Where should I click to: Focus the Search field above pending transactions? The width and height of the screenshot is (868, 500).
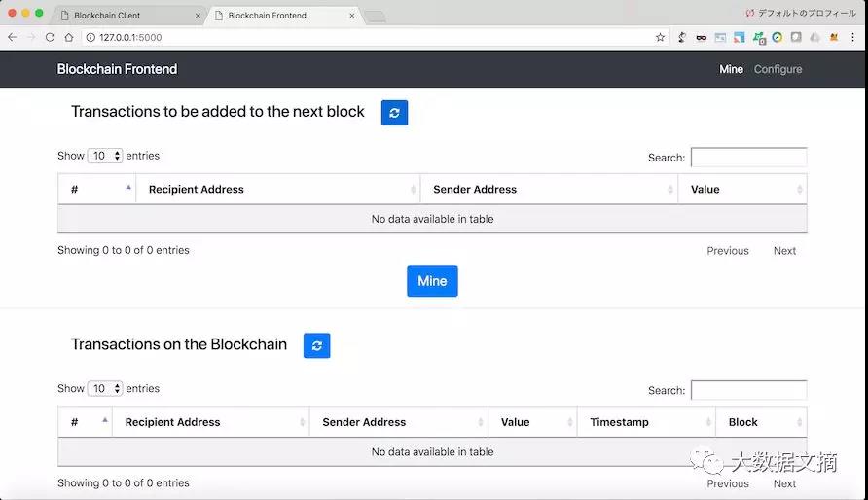pos(748,158)
